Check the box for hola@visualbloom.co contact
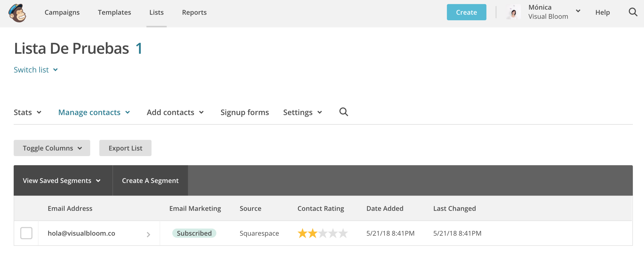This screenshot has width=644, height=280. (x=26, y=233)
